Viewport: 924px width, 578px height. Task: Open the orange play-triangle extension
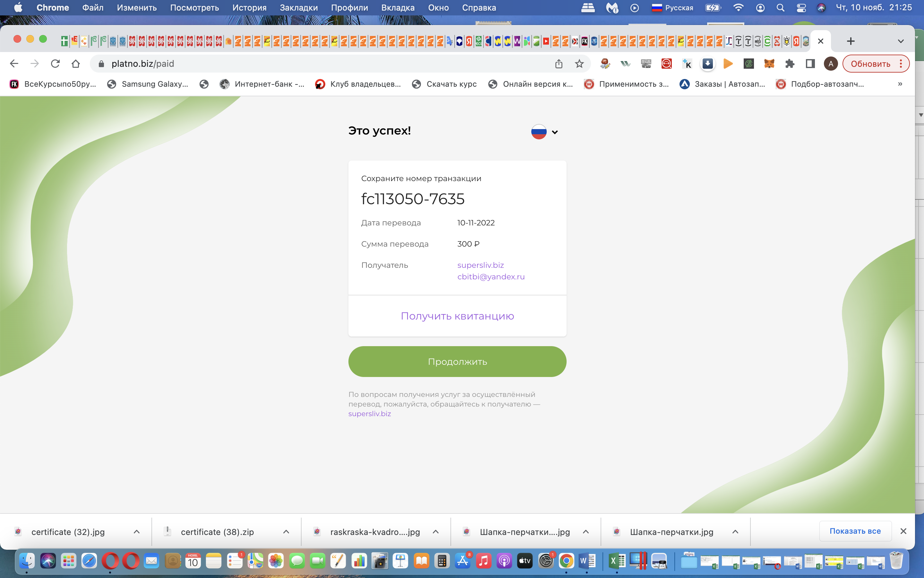(x=728, y=64)
